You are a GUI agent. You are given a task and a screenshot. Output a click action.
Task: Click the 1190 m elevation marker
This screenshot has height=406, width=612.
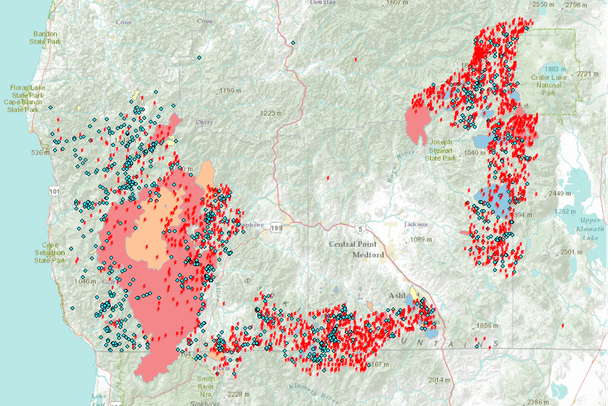pos(230,91)
